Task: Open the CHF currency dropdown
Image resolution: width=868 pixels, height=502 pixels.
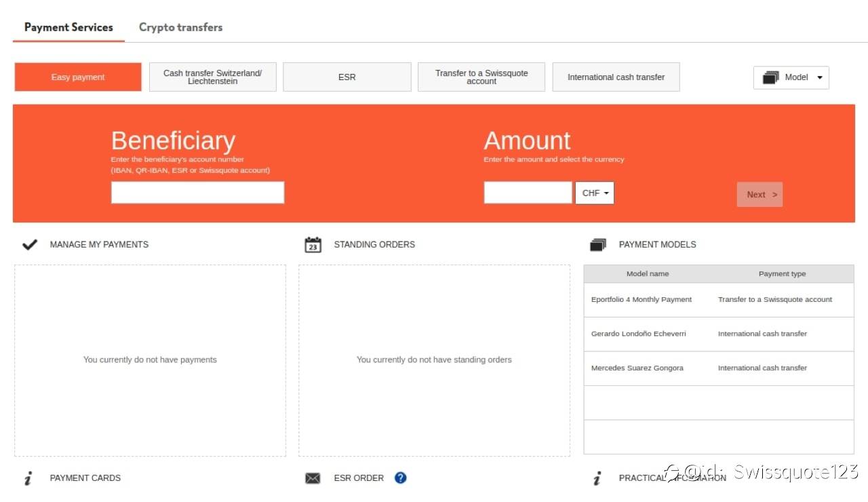Action: [x=595, y=193]
